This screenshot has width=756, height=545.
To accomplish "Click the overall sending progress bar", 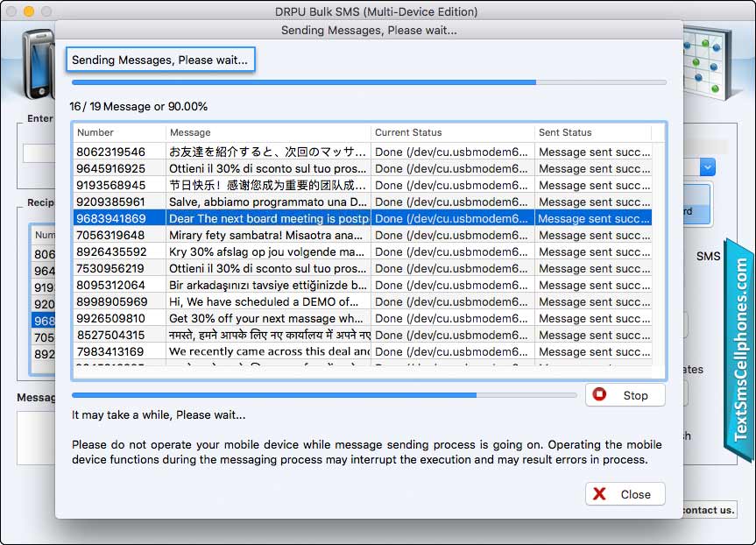I will tap(370, 82).
